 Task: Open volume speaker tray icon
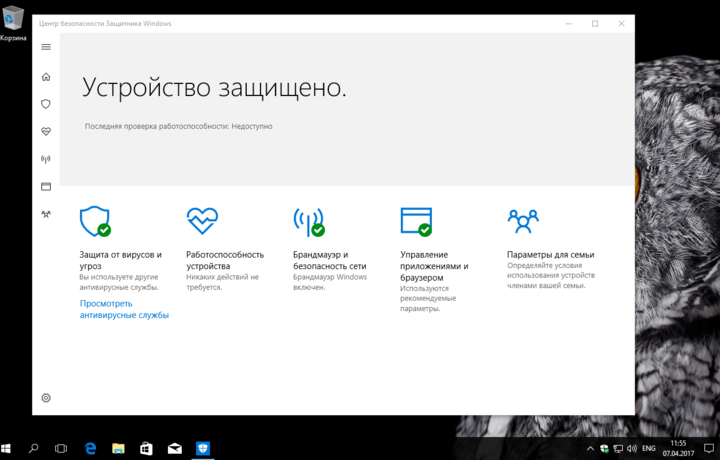(632, 449)
